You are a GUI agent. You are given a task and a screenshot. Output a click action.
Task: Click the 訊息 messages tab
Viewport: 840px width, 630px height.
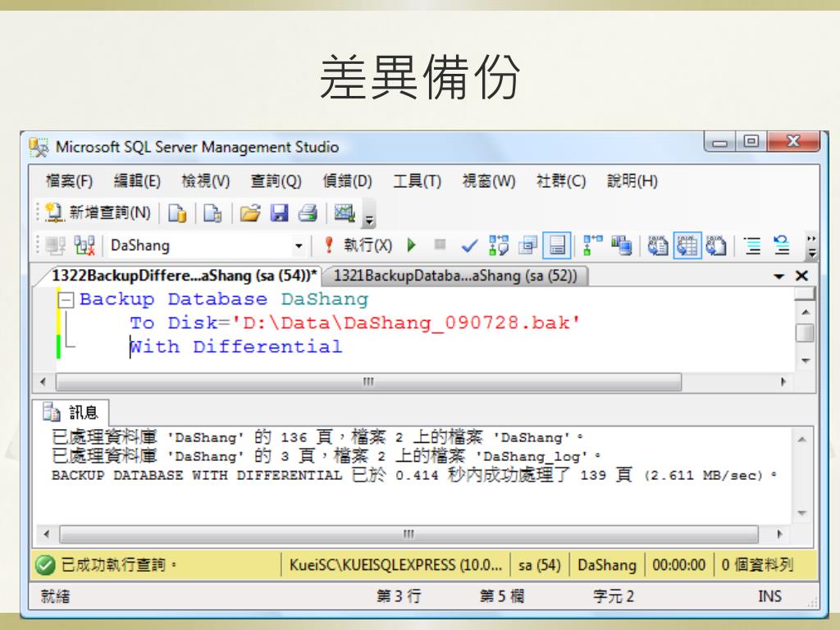click(x=72, y=412)
